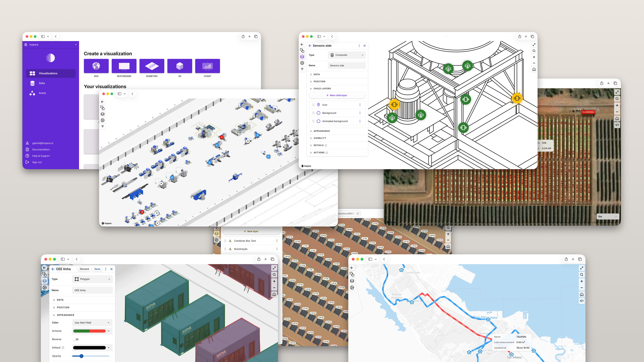
Task: Select the Animated background layer circle
Action: pyautogui.click(x=318, y=121)
